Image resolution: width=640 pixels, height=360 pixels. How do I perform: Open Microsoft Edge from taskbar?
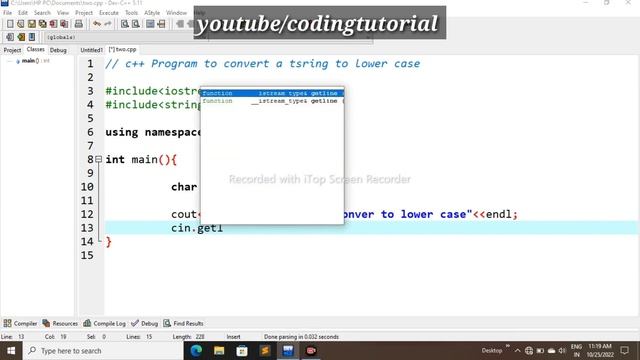point(196,351)
